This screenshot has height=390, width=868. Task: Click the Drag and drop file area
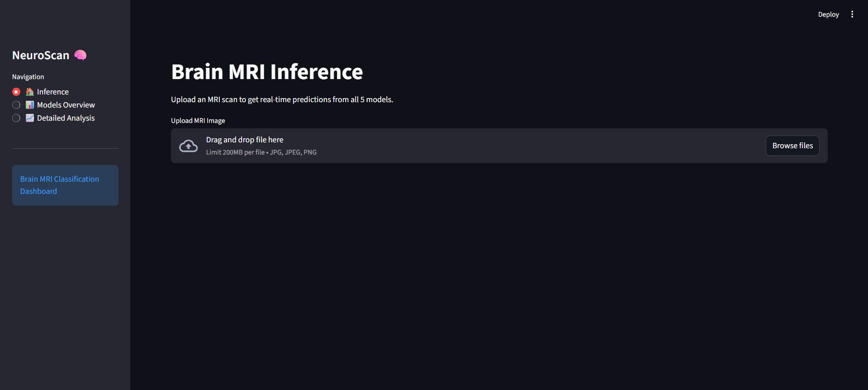point(499,146)
